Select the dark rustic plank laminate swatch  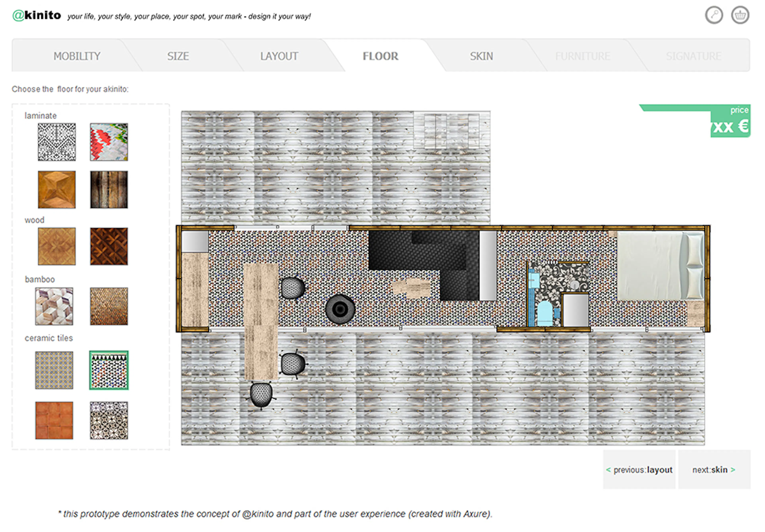[x=109, y=189]
